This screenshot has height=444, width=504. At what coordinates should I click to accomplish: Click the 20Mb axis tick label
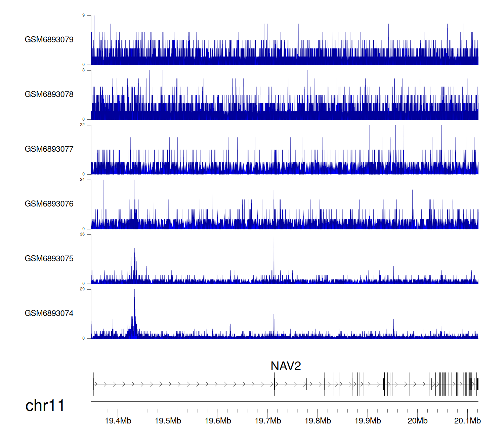pos(417,421)
